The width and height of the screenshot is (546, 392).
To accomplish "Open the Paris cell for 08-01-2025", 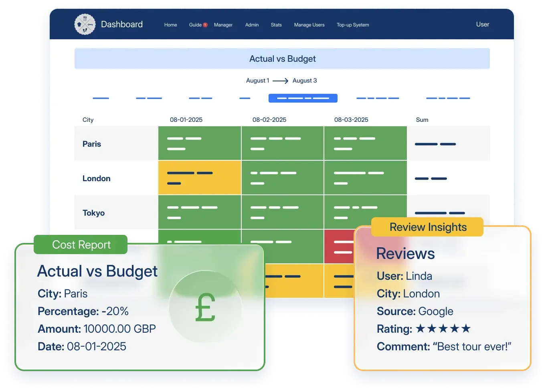I will point(200,143).
